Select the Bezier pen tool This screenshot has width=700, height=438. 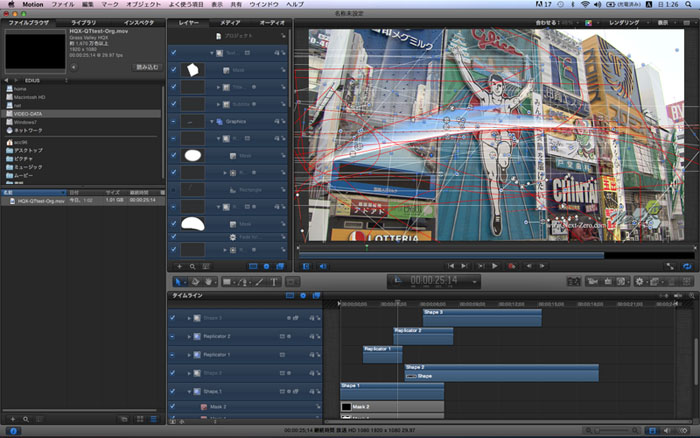pos(243,282)
